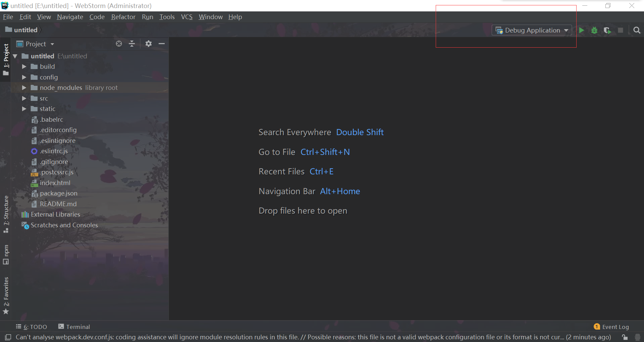Image resolution: width=644 pixels, height=342 pixels.
Task: Open Project panel gear settings
Action: coord(149,44)
